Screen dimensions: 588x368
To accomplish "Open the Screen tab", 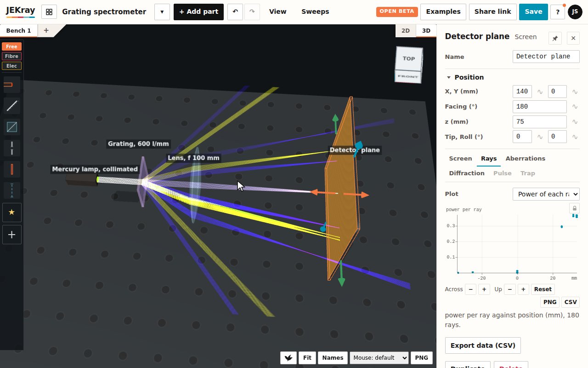I will click(x=460, y=159).
